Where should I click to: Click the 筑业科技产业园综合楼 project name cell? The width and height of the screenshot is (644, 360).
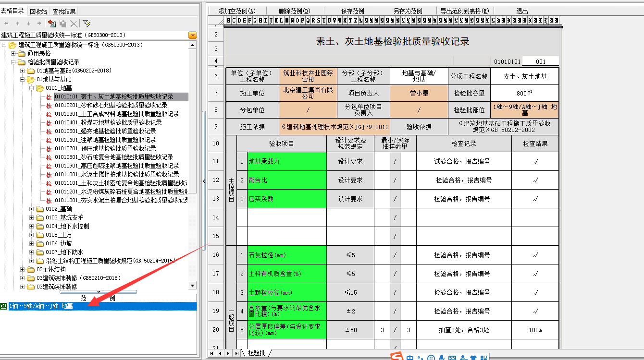click(308, 76)
